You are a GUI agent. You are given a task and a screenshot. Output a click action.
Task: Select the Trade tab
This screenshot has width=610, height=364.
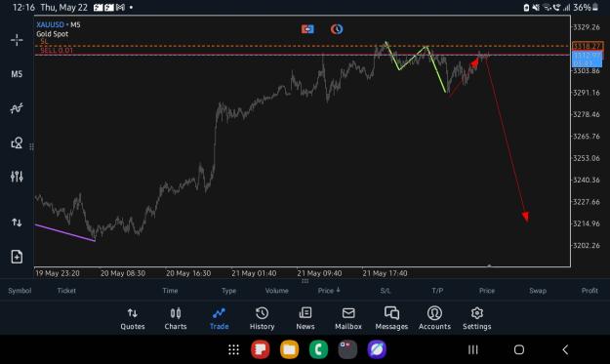(x=219, y=319)
